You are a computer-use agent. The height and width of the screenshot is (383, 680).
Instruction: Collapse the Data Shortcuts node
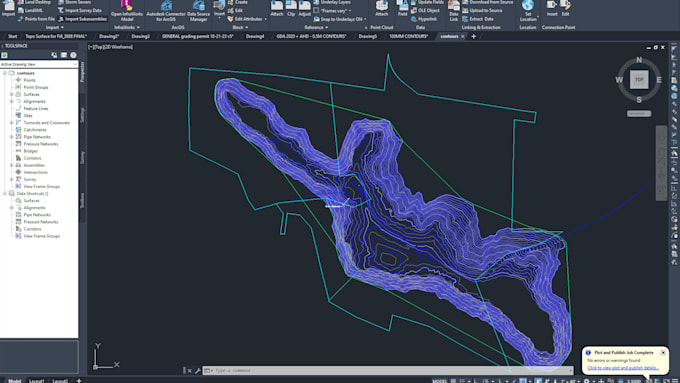tap(5, 193)
